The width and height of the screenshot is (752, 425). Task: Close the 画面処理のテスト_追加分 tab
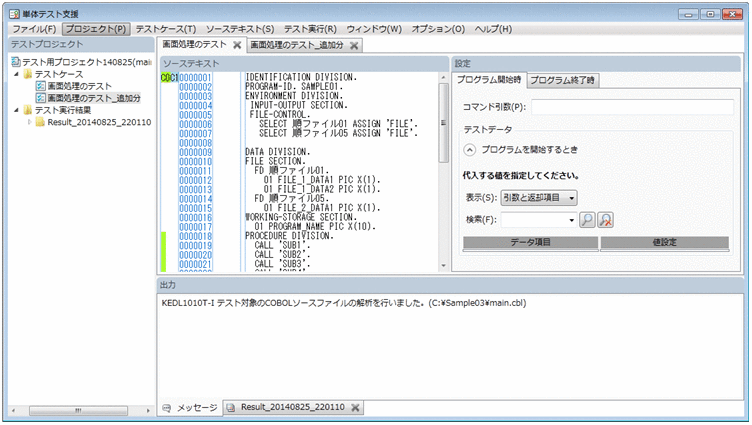(354, 46)
